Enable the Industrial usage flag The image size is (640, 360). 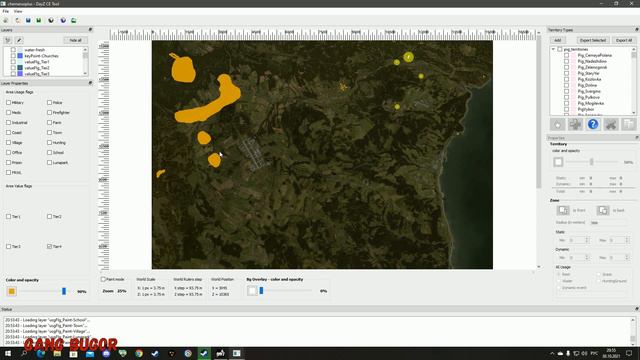(9, 122)
